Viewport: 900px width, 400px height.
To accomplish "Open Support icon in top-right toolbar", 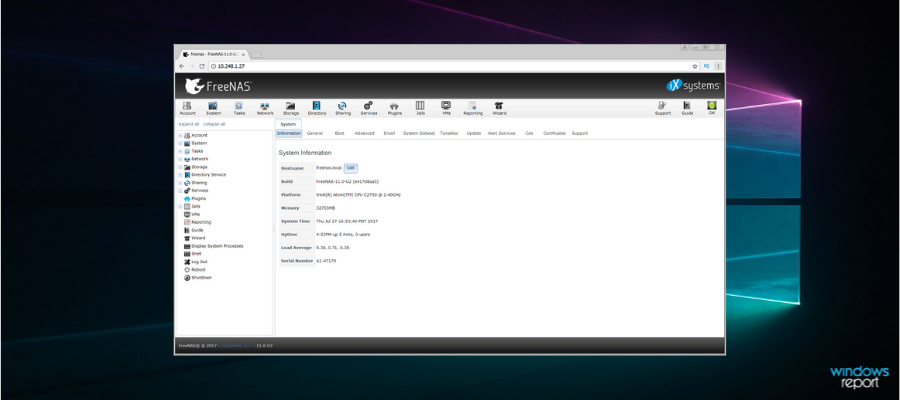I will tap(662, 108).
